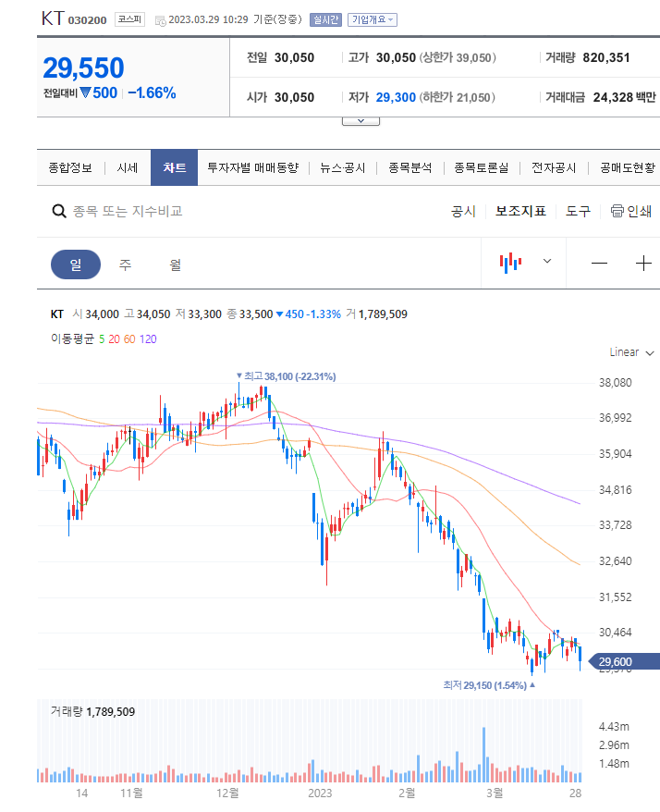Open the Linear scale dropdown
The width and height of the screenshot is (660, 812).
(x=631, y=352)
